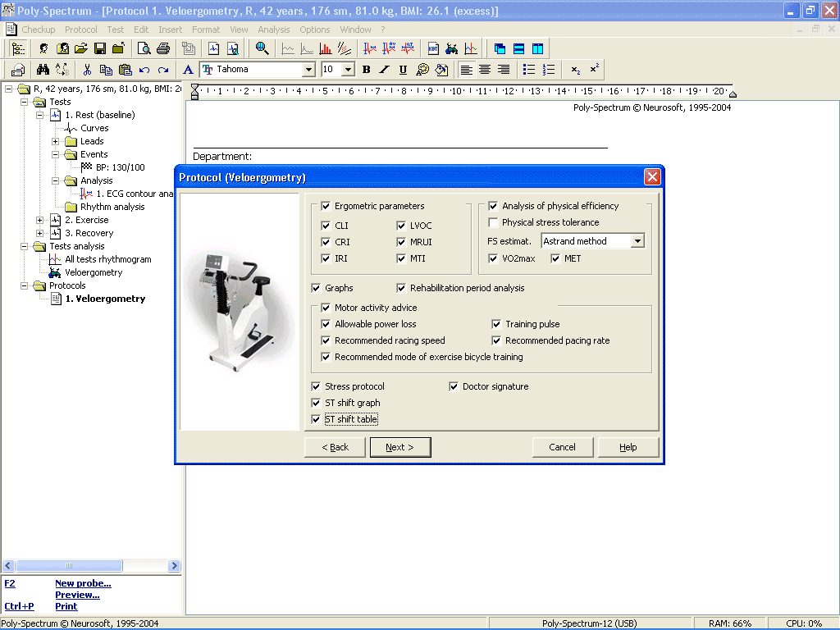Apply a bulleted list
The height and width of the screenshot is (630, 840).
click(529, 70)
